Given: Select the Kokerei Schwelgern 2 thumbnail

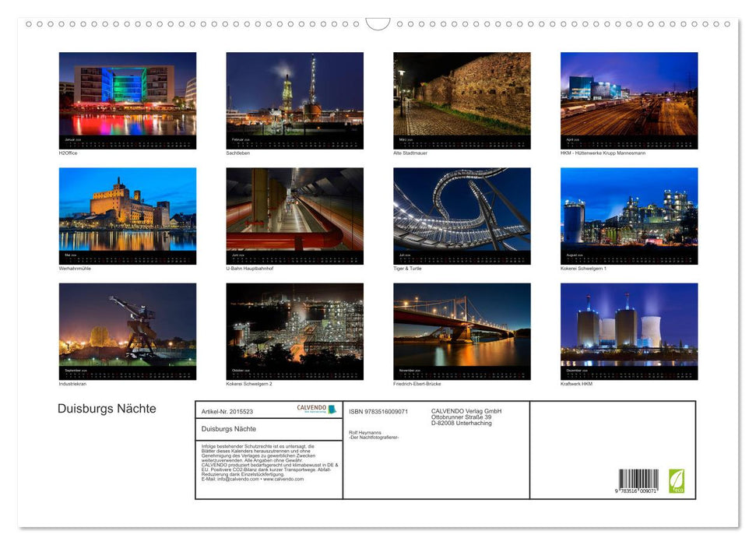Looking at the screenshot, I should pos(294,329).
